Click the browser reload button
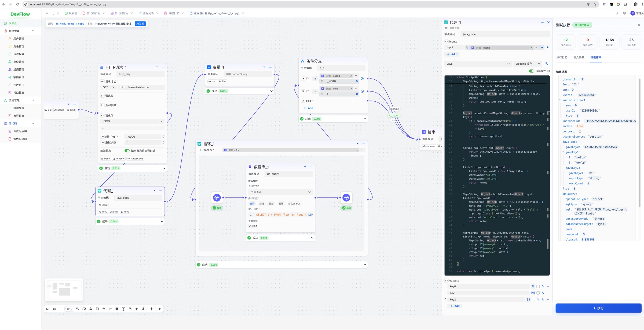 pyautogui.click(x=17, y=4)
